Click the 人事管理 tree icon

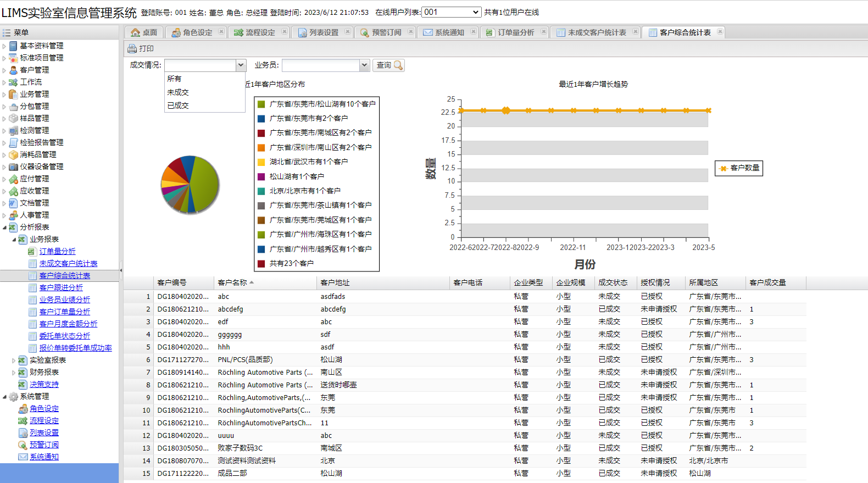(x=13, y=215)
